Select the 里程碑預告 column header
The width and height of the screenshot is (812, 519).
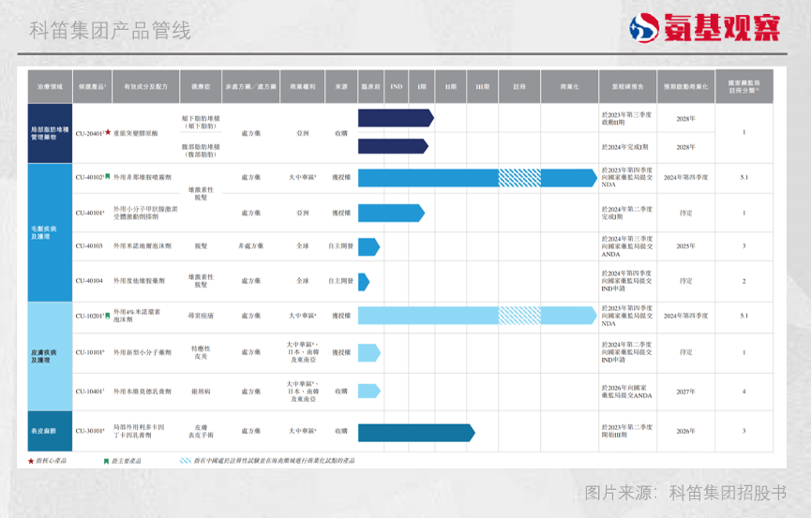pyautogui.click(x=627, y=86)
